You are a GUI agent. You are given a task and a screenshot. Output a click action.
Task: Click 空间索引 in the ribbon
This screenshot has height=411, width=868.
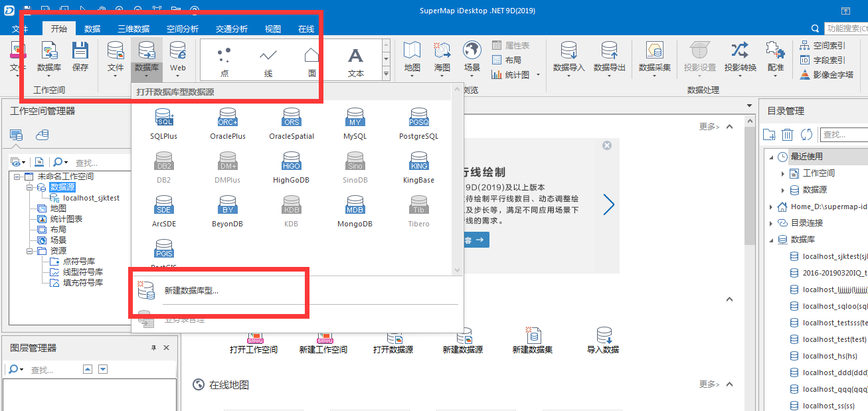pos(822,45)
